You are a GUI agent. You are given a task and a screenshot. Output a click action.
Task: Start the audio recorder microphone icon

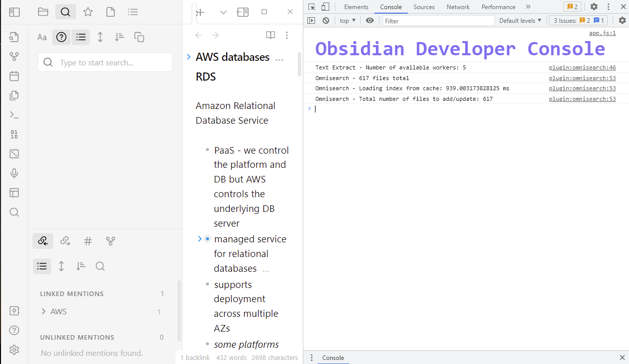click(14, 173)
